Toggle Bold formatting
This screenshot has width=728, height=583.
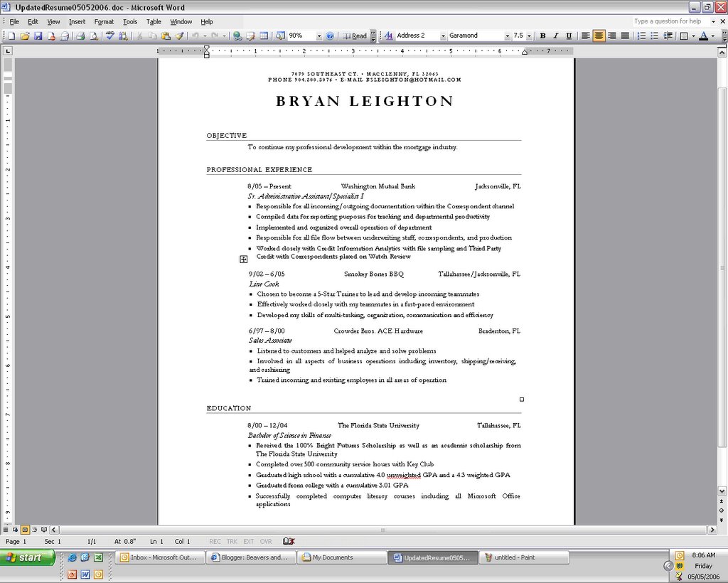click(542, 36)
